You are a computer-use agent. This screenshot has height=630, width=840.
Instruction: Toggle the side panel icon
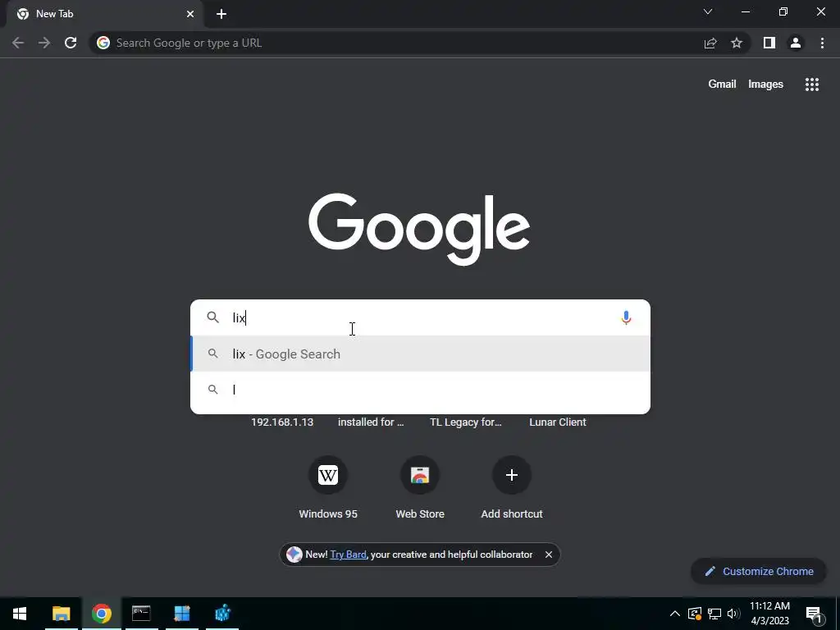pos(769,43)
